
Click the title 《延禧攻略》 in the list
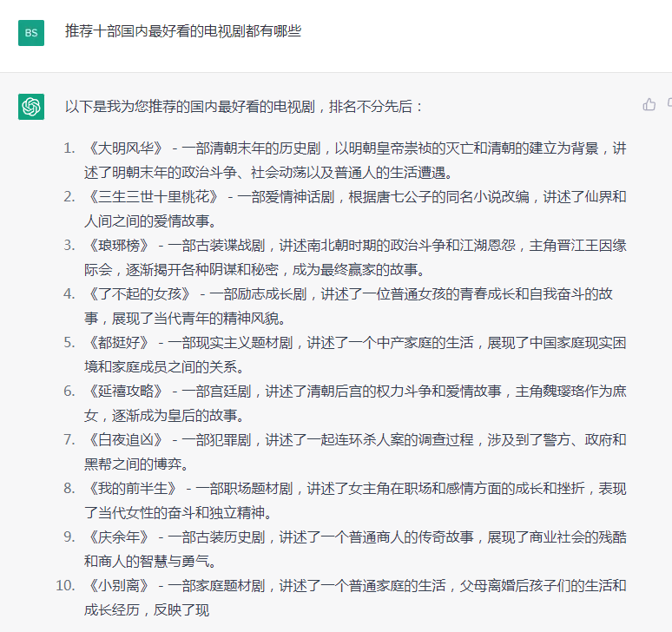pos(125,392)
